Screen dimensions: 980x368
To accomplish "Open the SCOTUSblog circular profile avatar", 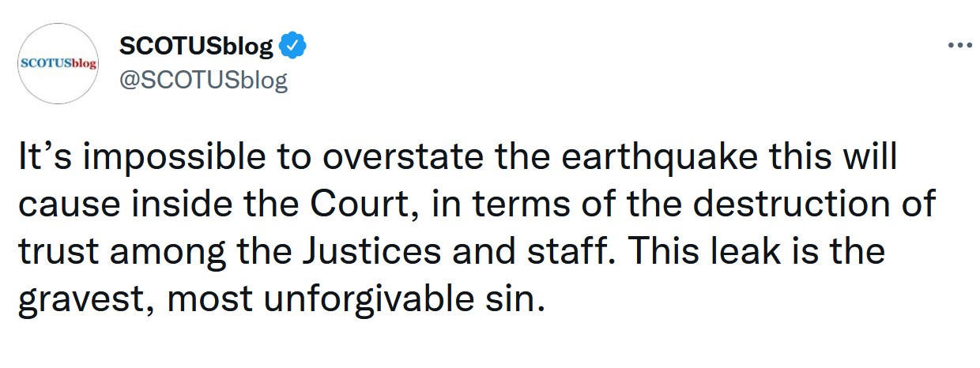I will click(x=57, y=64).
